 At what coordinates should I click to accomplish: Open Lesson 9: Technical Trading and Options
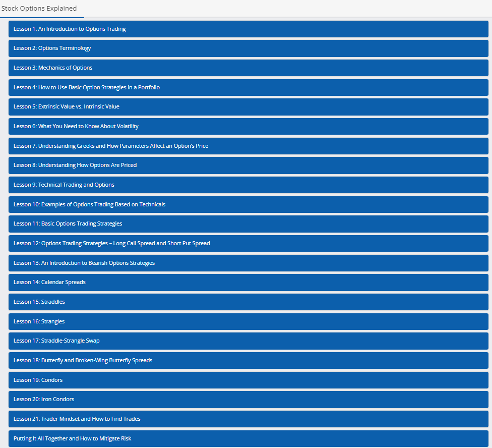click(x=248, y=185)
